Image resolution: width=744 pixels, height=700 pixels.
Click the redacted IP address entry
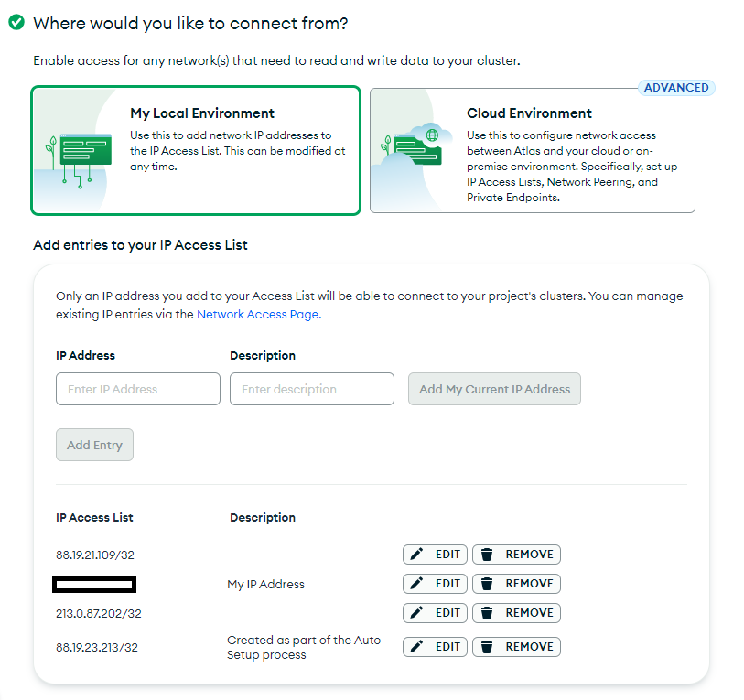click(94, 584)
